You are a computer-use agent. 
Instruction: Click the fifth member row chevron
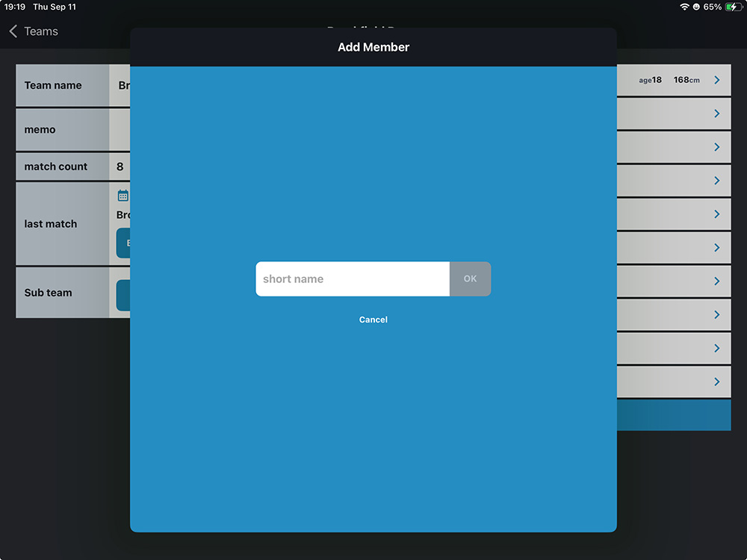coord(716,214)
